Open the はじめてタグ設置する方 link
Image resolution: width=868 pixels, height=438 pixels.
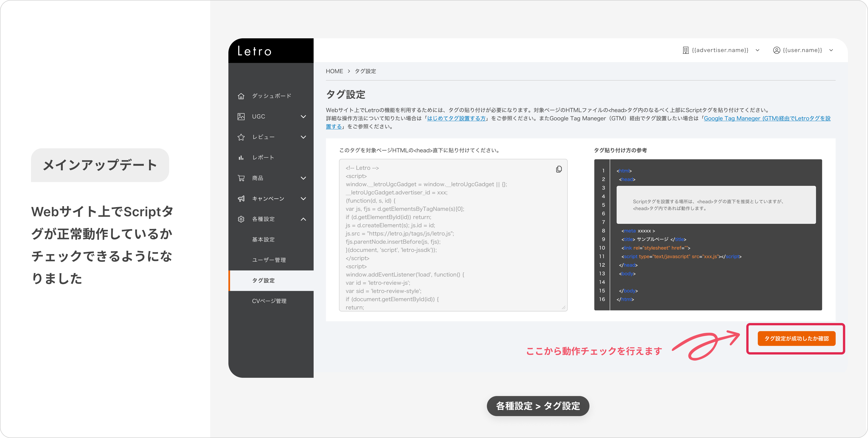[x=456, y=118]
